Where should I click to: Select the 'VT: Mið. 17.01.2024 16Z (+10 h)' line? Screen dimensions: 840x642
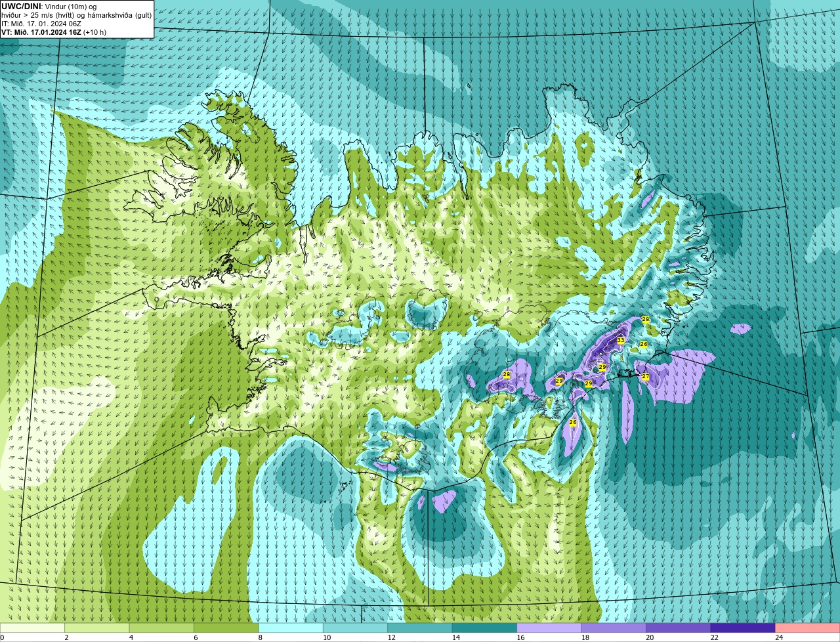(54, 32)
